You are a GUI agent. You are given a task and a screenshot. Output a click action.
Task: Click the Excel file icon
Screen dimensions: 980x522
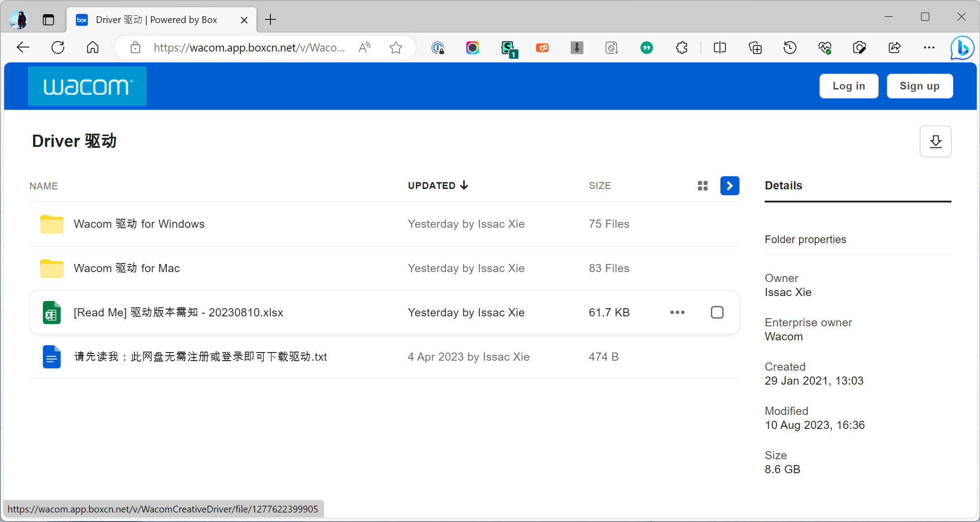coord(52,312)
